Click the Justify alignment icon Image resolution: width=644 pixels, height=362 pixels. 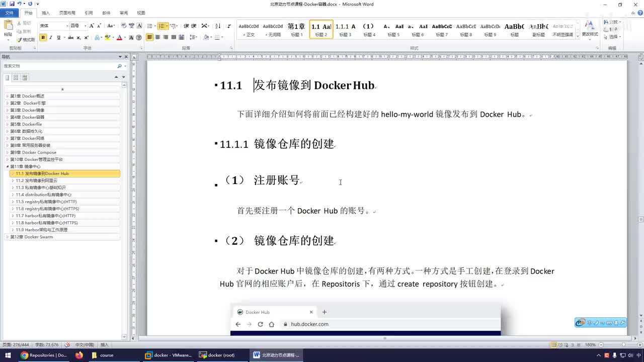point(174,38)
